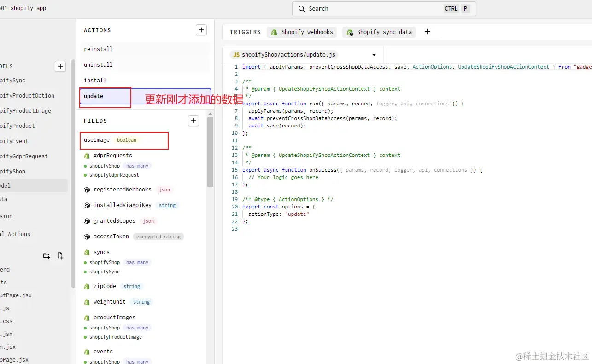Focus the Search input field
Viewport: 592px width, 364px height.
click(x=384, y=9)
